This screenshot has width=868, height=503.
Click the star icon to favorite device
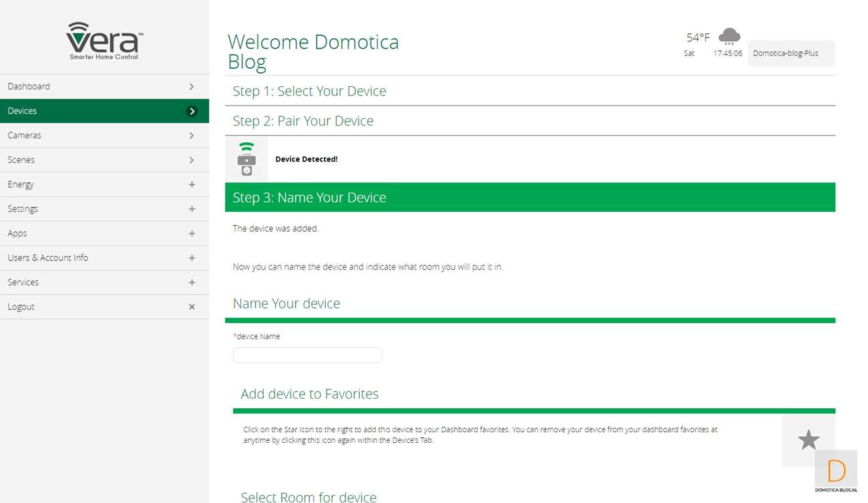pos(808,440)
